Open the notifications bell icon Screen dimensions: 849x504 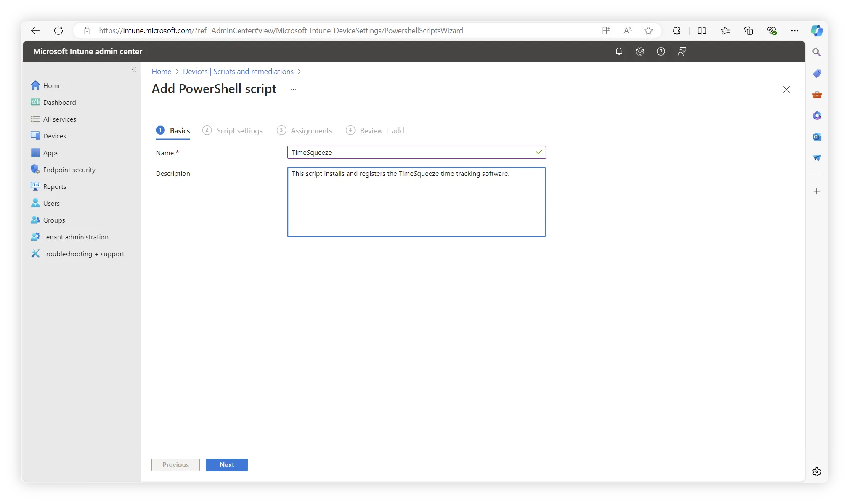(x=618, y=51)
